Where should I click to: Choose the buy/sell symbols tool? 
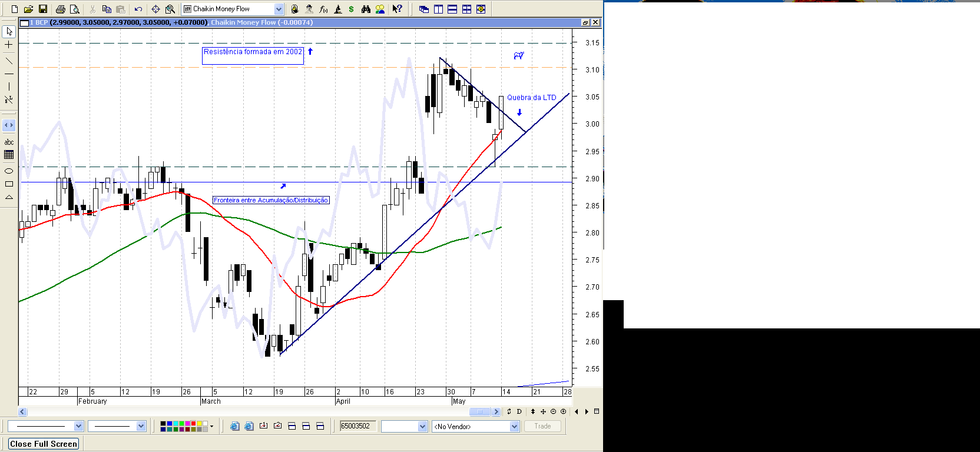[x=9, y=99]
